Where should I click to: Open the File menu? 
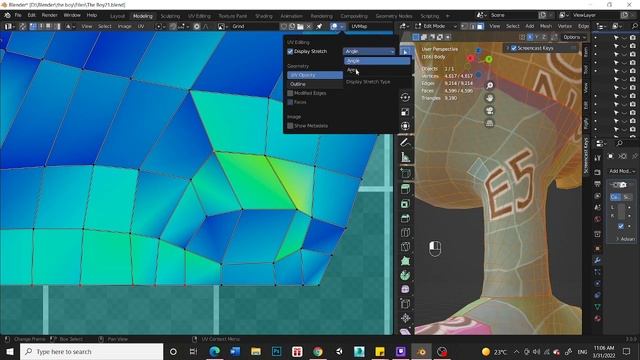pos(18,15)
